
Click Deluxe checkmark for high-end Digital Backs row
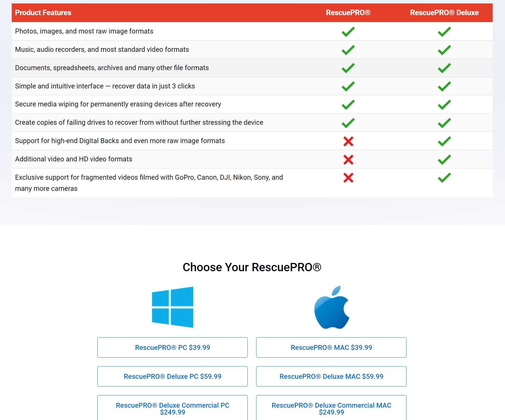click(444, 141)
